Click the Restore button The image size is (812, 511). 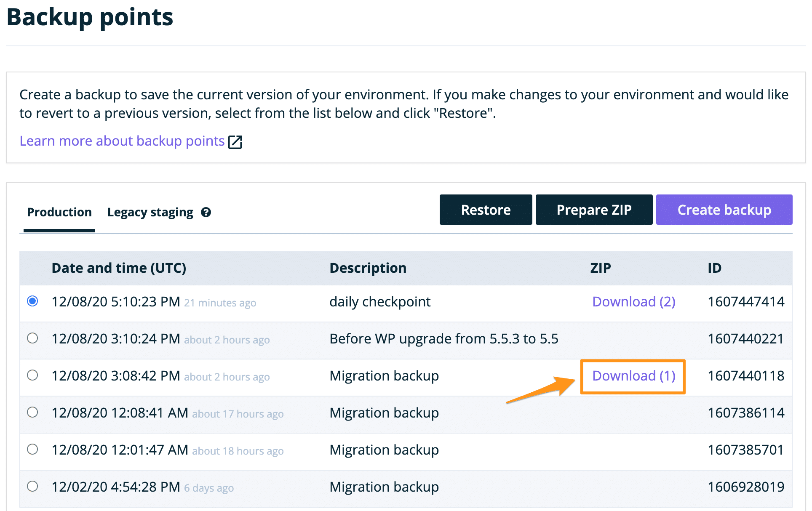485,209
